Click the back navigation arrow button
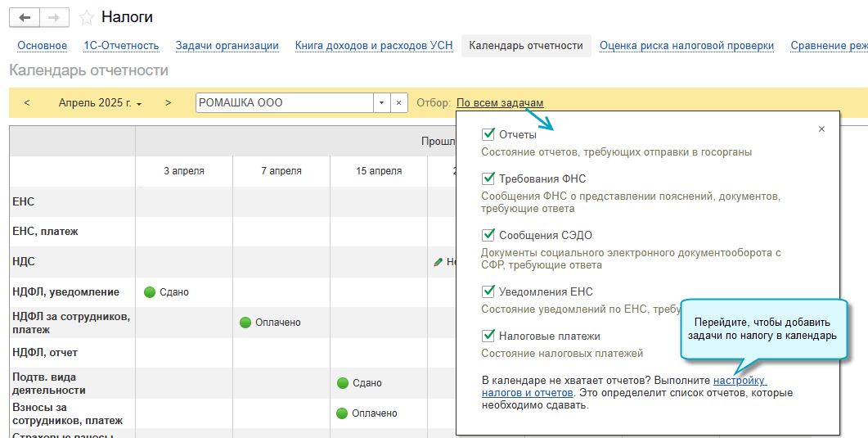Image resolution: width=868 pixels, height=438 pixels. (25, 17)
